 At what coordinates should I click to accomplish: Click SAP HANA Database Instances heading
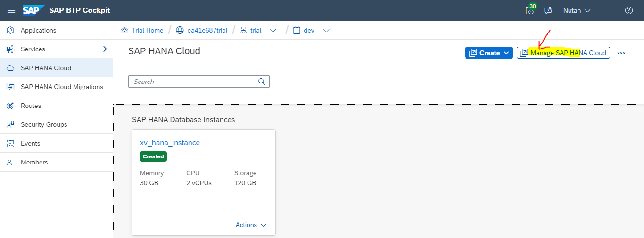tap(183, 120)
